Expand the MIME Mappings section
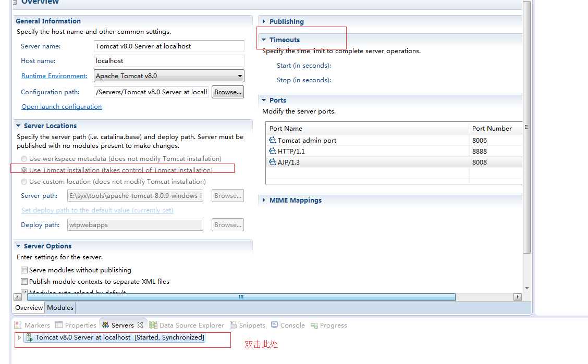The image size is (588, 364). (264, 200)
